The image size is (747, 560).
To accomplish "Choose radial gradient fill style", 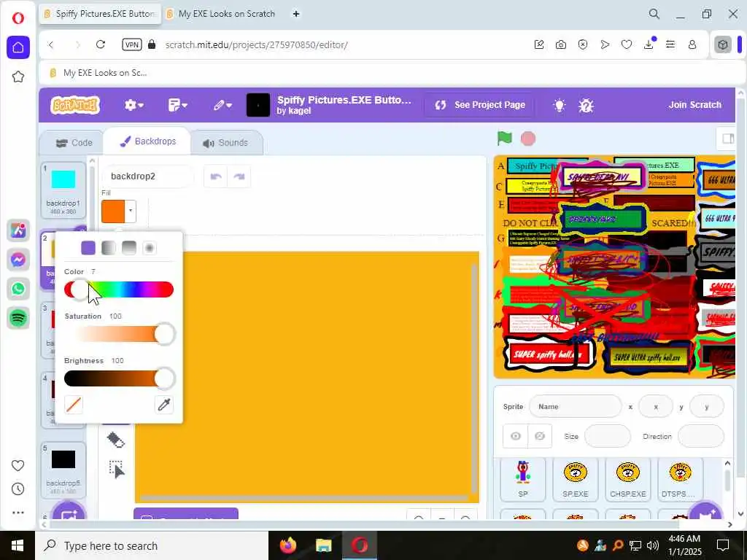I will [x=150, y=248].
